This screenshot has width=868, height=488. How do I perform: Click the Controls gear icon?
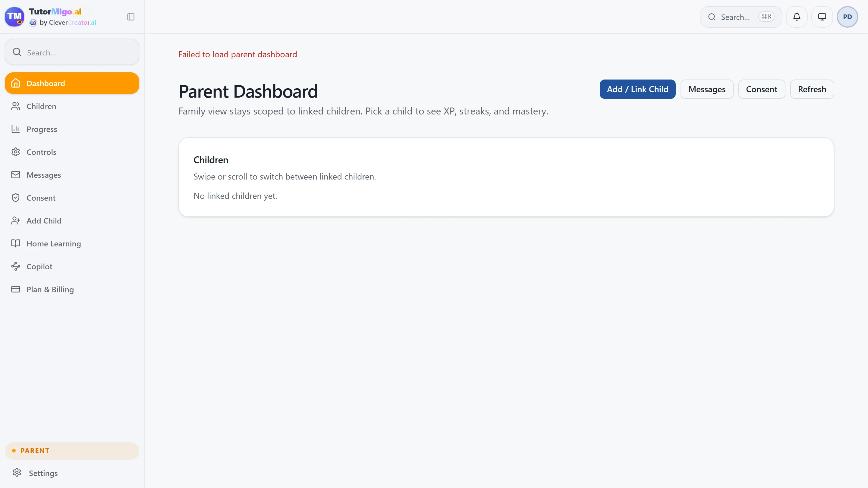pos(16,152)
